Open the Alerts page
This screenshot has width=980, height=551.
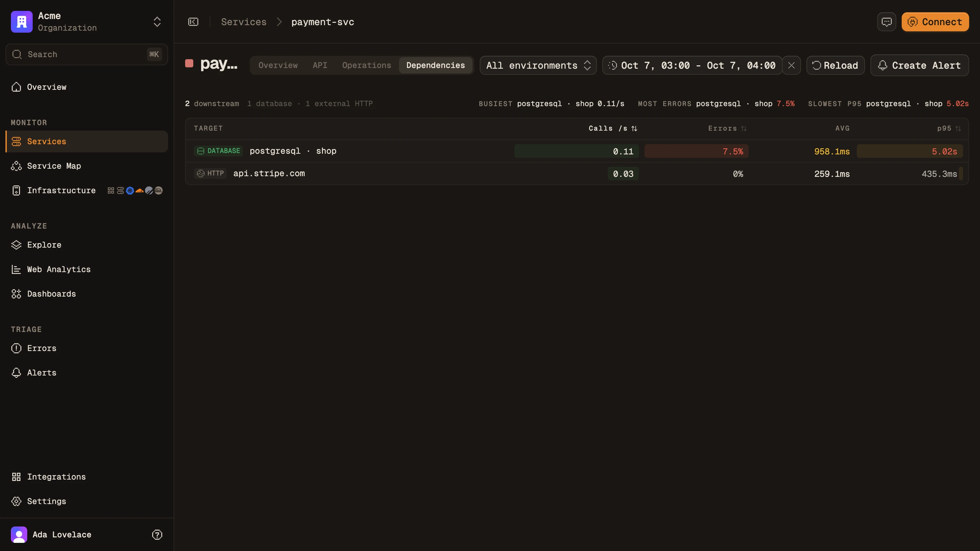pyautogui.click(x=87, y=373)
